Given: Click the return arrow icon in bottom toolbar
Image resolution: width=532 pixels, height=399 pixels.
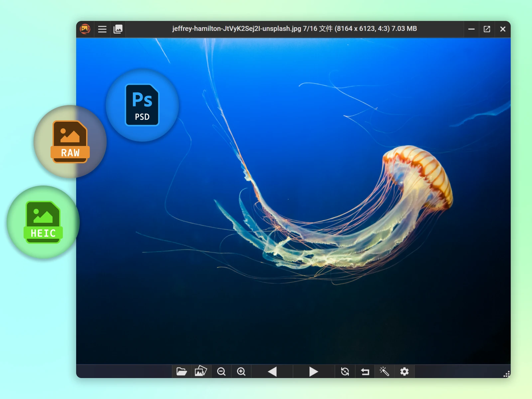Looking at the screenshot, I should point(365,371).
